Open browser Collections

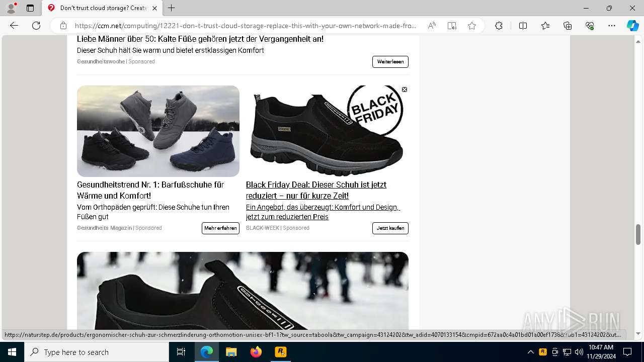(568, 26)
